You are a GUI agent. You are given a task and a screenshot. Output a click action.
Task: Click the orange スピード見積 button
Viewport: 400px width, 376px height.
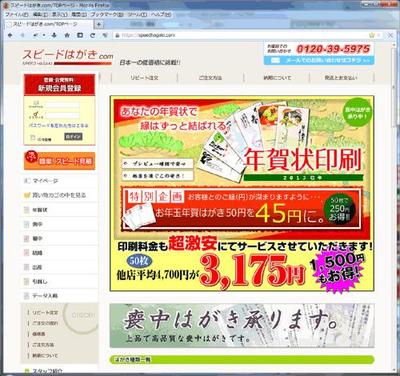coord(59,161)
